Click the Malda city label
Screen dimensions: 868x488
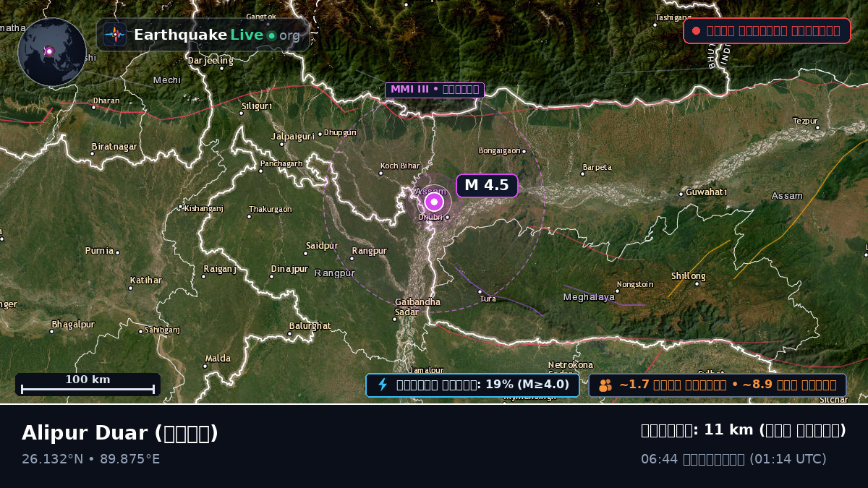coord(218,359)
